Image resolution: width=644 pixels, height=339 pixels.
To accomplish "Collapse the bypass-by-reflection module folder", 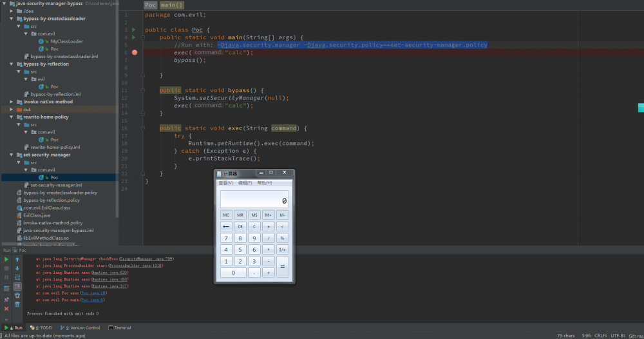I will (x=12, y=64).
